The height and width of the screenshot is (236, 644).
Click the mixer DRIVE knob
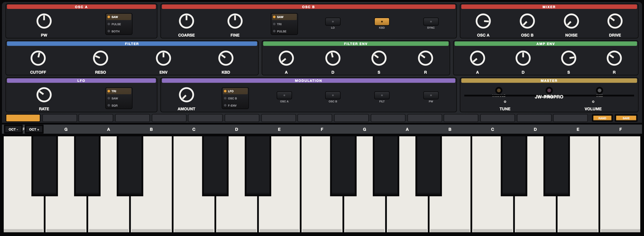pos(615,21)
